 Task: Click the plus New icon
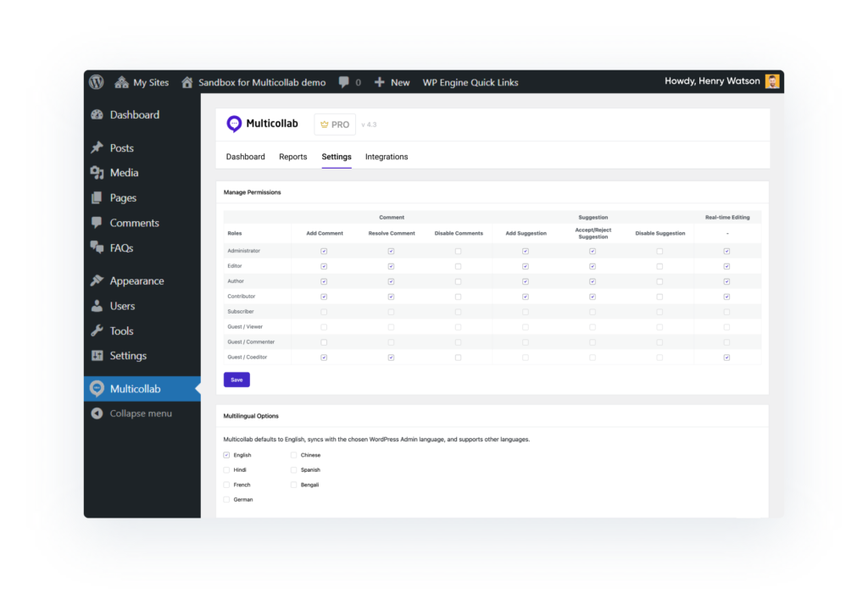pyautogui.click(x=379, y=82)
